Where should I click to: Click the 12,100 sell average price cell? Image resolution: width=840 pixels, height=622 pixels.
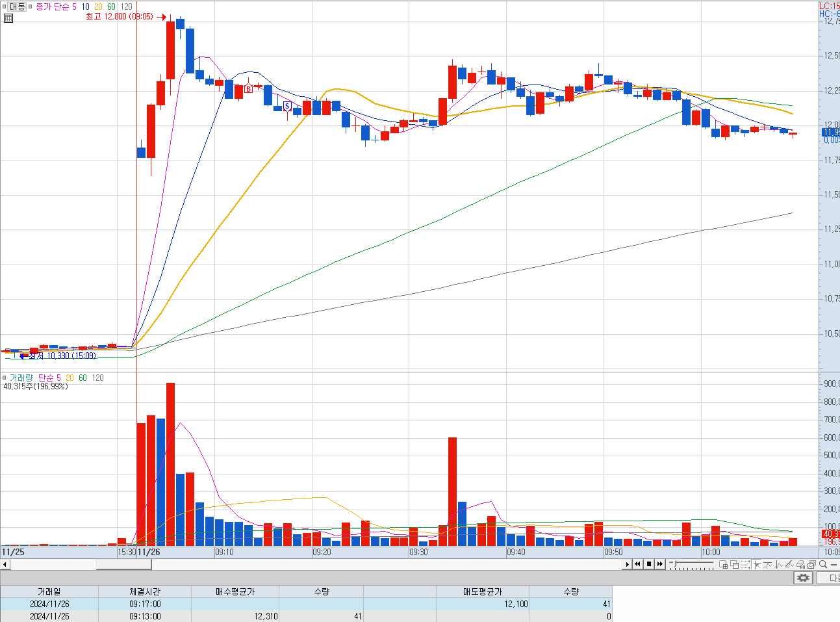(x=483, y=604)
